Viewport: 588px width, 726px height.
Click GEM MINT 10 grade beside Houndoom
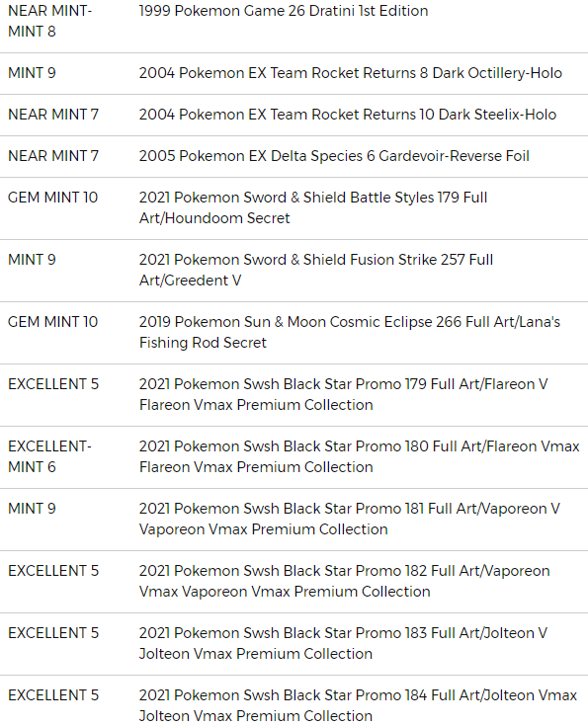tap(52, 198)
